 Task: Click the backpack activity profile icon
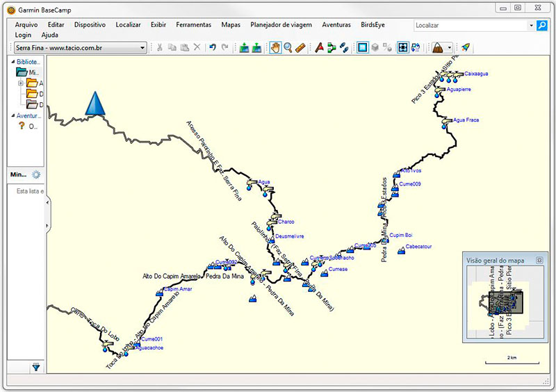[x=439, y=47]
